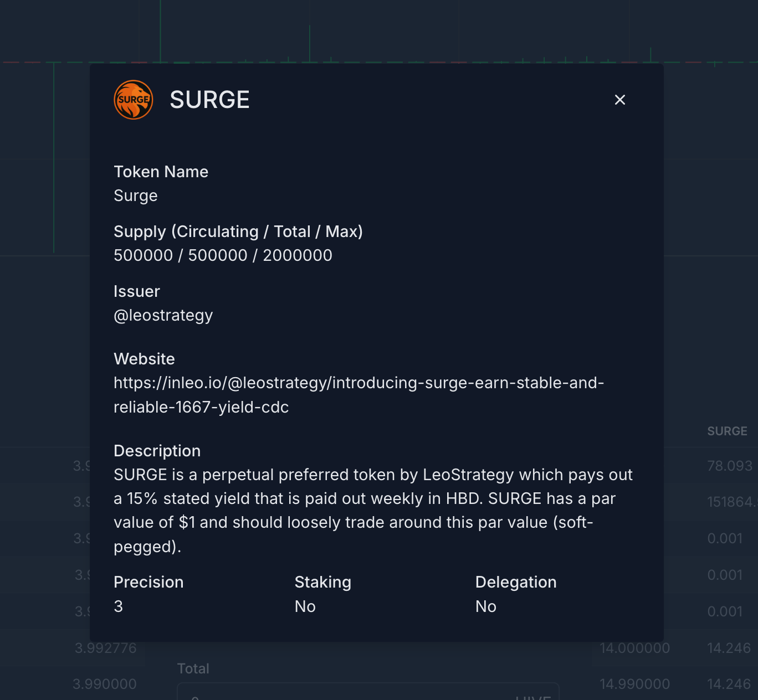Click the Token Name label

pyautogui.click(x=161, y=172)
